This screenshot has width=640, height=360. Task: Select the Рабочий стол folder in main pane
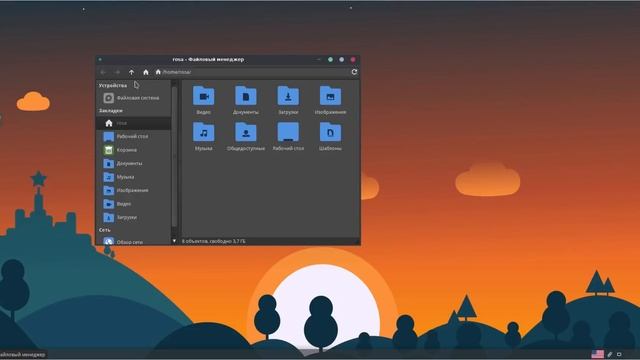[x=288, y=137]
